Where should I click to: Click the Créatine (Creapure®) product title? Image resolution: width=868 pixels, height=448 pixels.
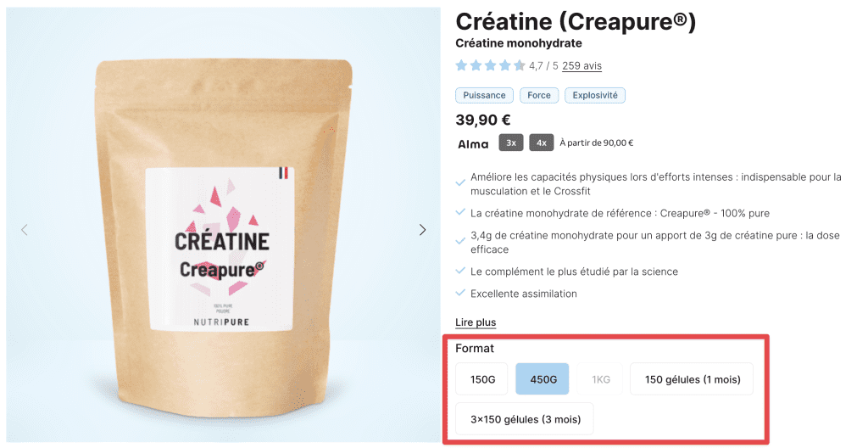click(576, 21)
